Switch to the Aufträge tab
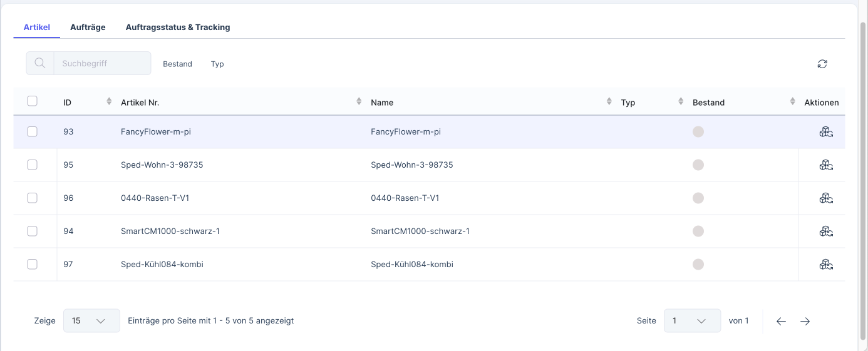The height and width of the screenshot is (351, 868). [88, 28]
